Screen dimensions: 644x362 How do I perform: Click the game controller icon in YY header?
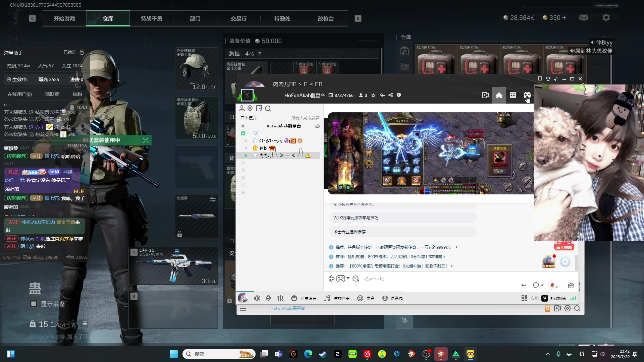click(527, 96)
